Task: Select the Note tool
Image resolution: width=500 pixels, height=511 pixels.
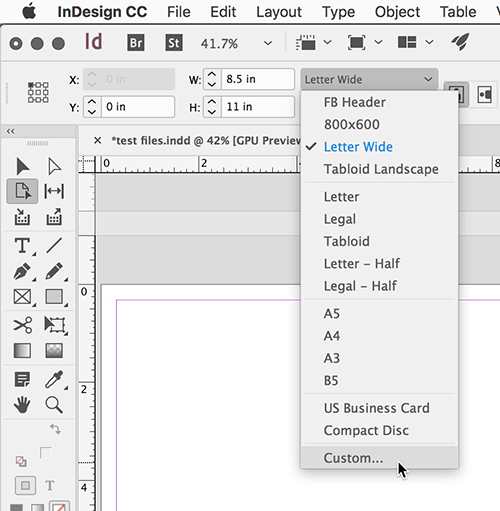Action: (22, 379)
